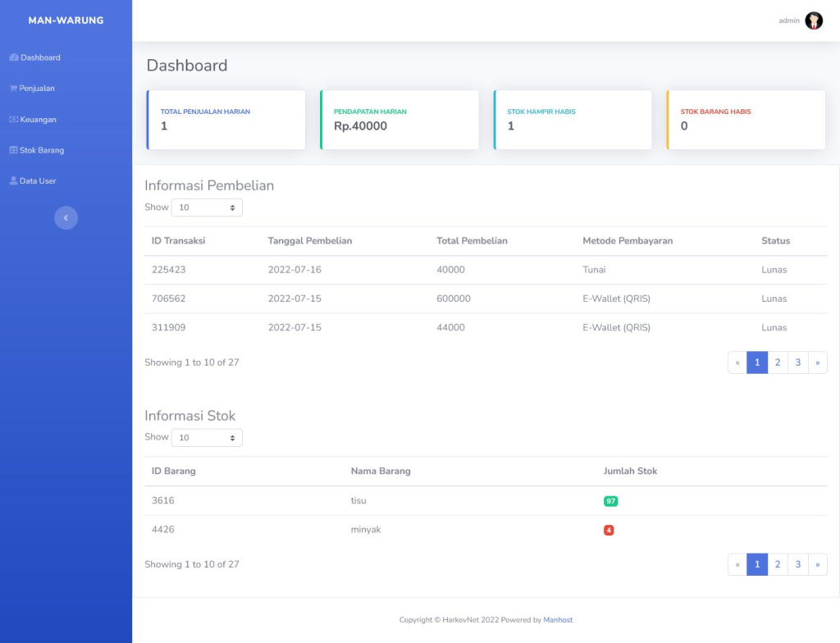Select the Penjualan shopping cart icon
The image size is (840, 643).
tap(12, 88)
